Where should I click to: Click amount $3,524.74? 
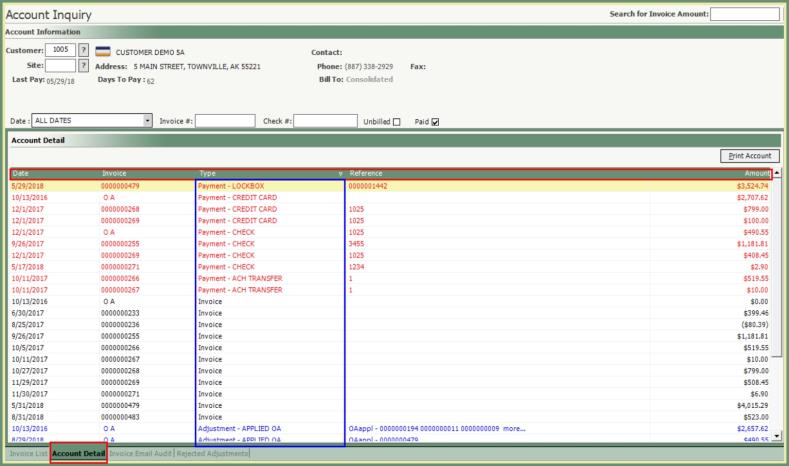pos(753,186)
